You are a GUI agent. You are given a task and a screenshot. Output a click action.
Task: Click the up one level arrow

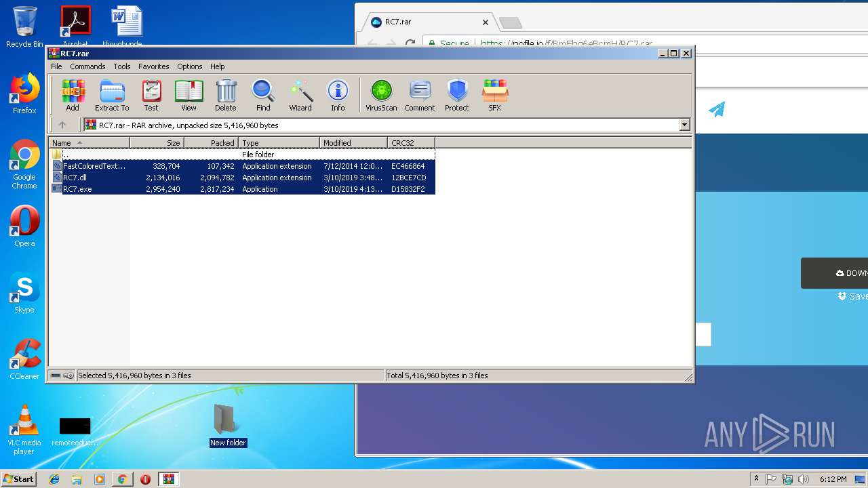(x=62, y=125)
